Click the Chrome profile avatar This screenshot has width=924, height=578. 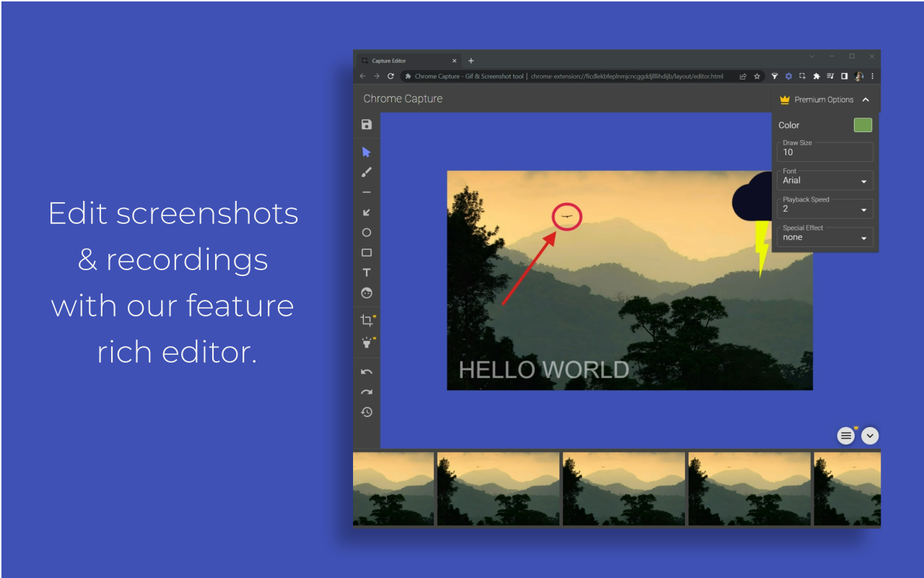[858, 76]
